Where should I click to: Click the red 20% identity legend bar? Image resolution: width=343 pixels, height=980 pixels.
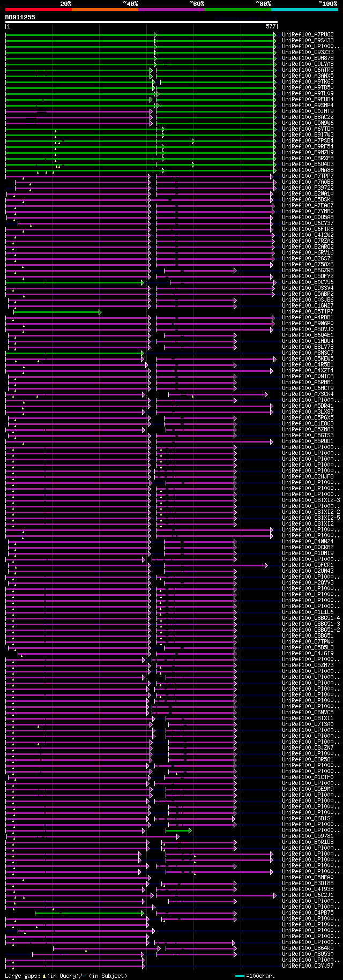pyautogui.click(x=38, y=10)
